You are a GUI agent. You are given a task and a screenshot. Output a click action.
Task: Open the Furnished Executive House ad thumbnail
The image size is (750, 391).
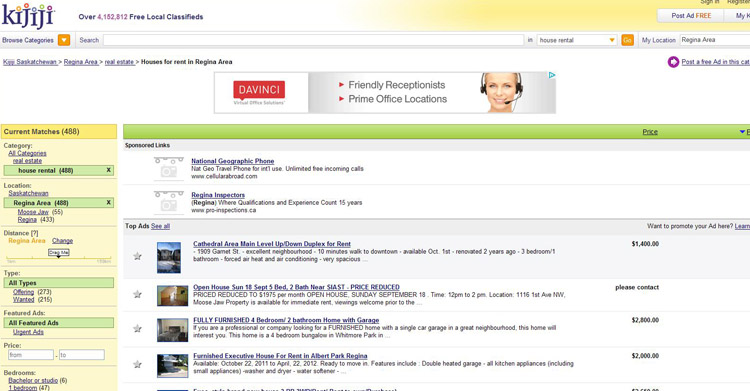(172, 366)
